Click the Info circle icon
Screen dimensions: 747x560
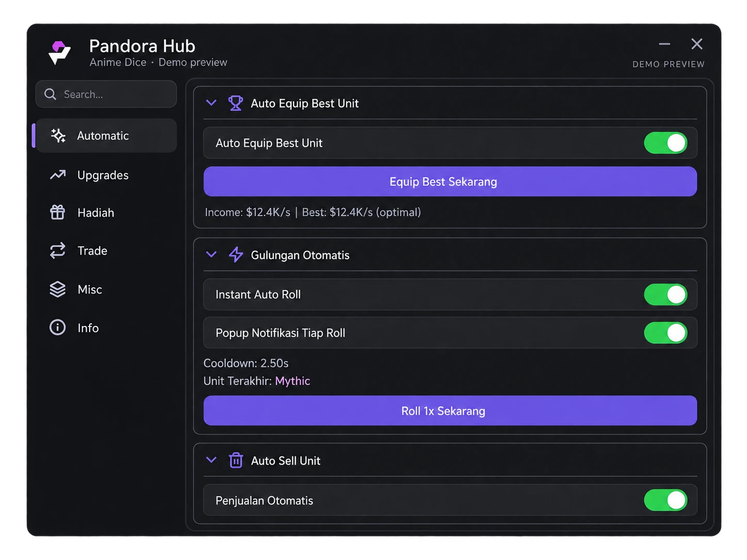pyautogui.click(x=57, y=327)
